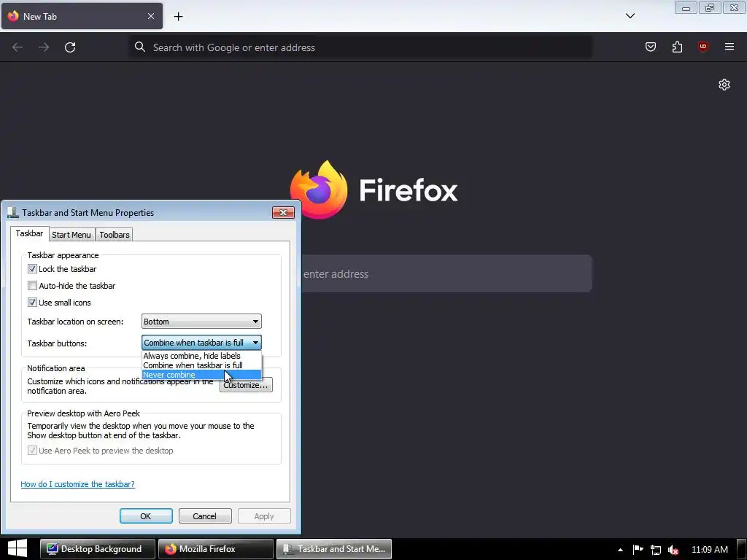Collapse the Taskbar buttons combo box

coord(201,343)
